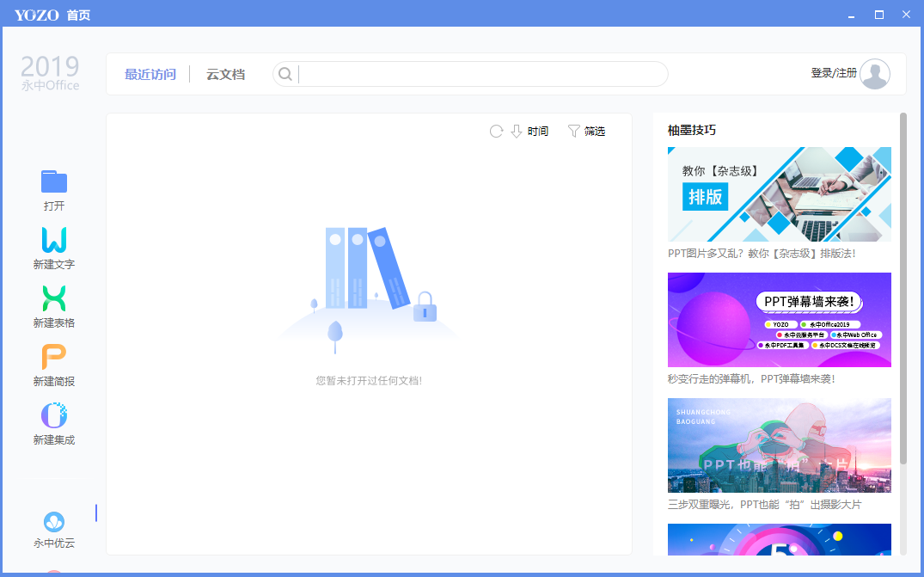Click the refresh icon above document list
The image size is (924, 577).
coord(496,132)
